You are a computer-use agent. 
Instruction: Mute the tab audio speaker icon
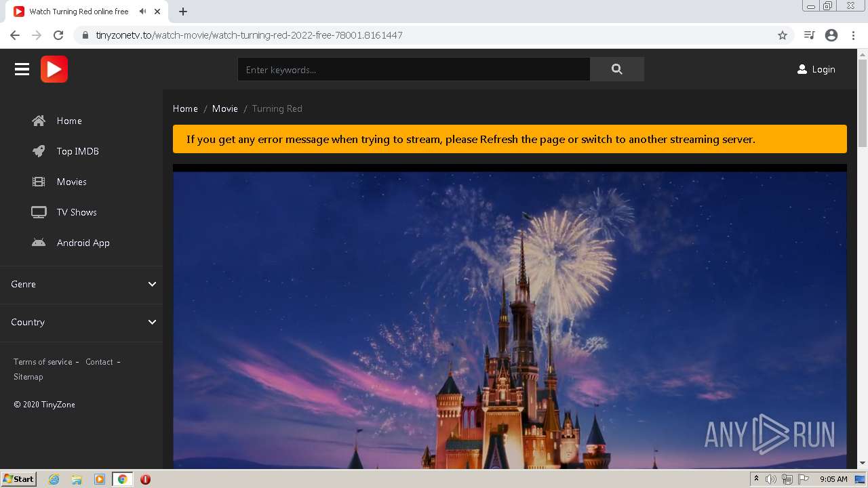[x=142, y=12]
